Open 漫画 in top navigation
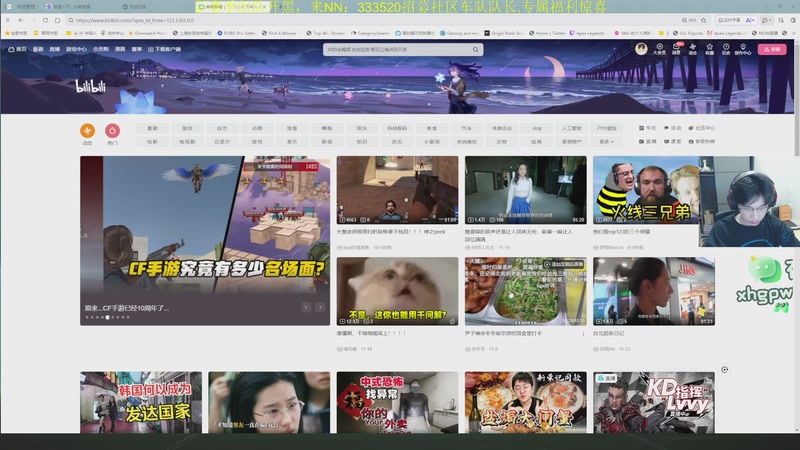The height and width of the screenshot is (450, 800). [x=120, y=49]
